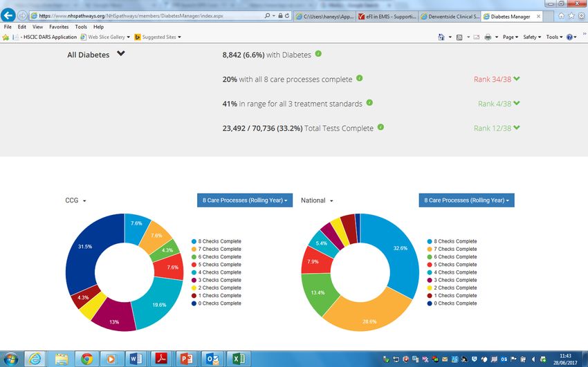The image size is (588, 367).
Task: Toggle '4 Checks Complete' in CCG legend
Action: [217, 272]
